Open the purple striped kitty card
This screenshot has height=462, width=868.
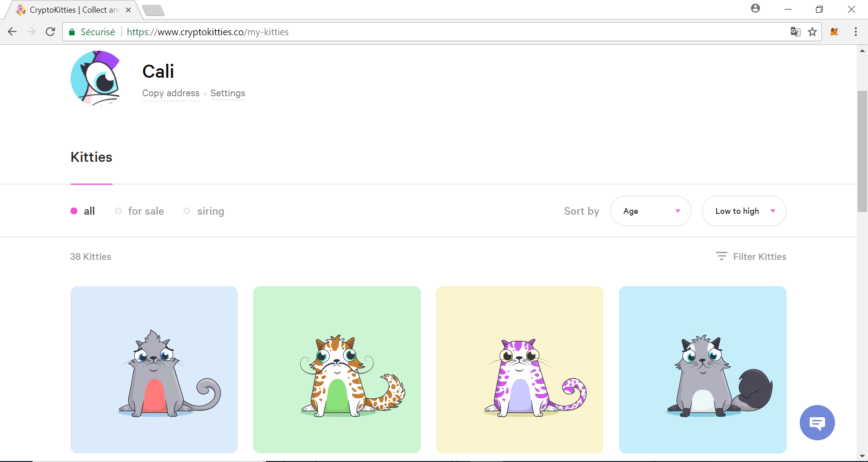(x=519, y=370)
